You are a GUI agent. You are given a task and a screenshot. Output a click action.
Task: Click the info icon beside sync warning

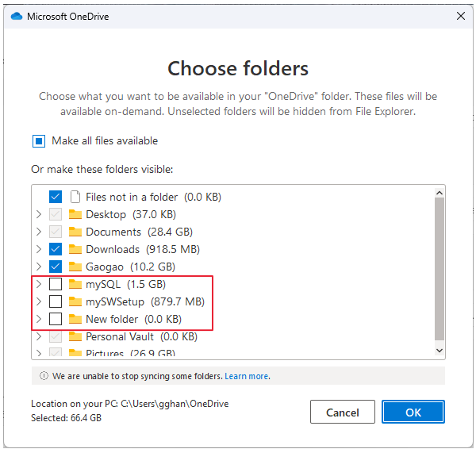click(44, 376)
